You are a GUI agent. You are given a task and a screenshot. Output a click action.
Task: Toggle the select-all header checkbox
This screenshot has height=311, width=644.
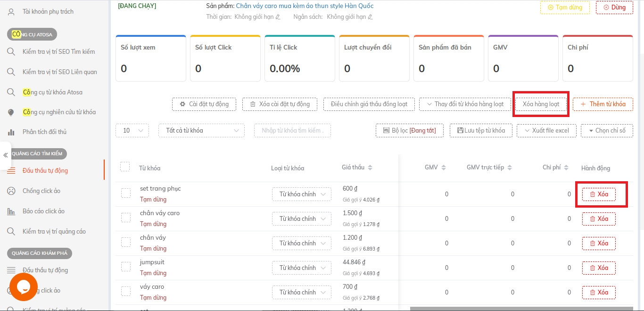coord(124,167)
